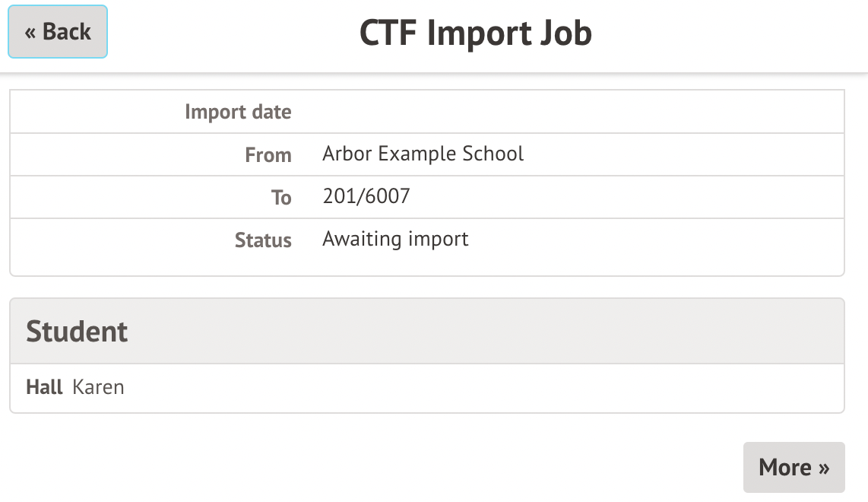Click the Arbor Example School value
The image size is (868, 502).
423,154
